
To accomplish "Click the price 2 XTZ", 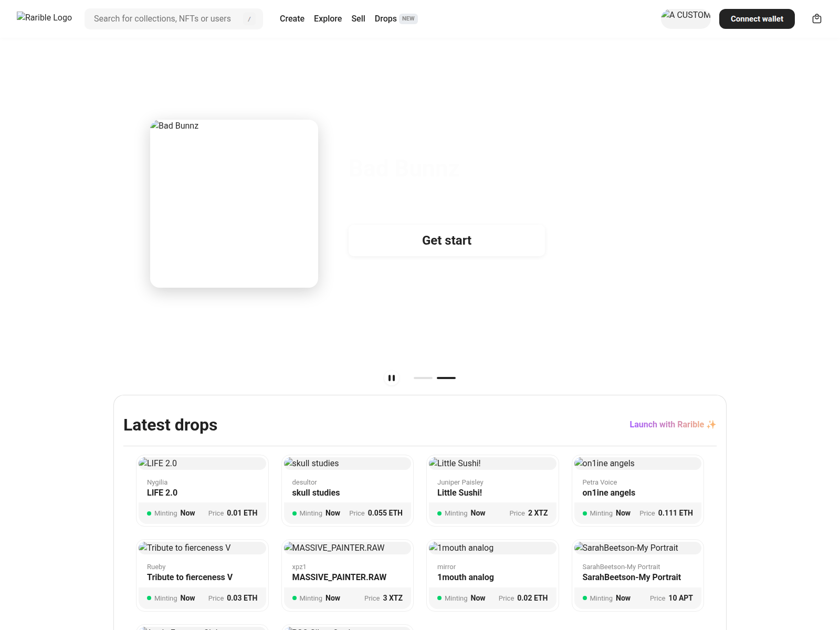I will click(x=538, y=513).
